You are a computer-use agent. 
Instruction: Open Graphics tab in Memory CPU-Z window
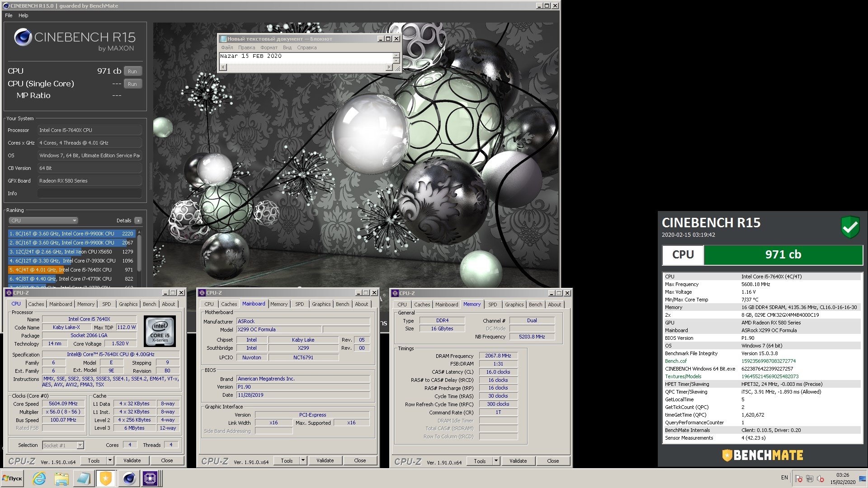tap(514, 305)
